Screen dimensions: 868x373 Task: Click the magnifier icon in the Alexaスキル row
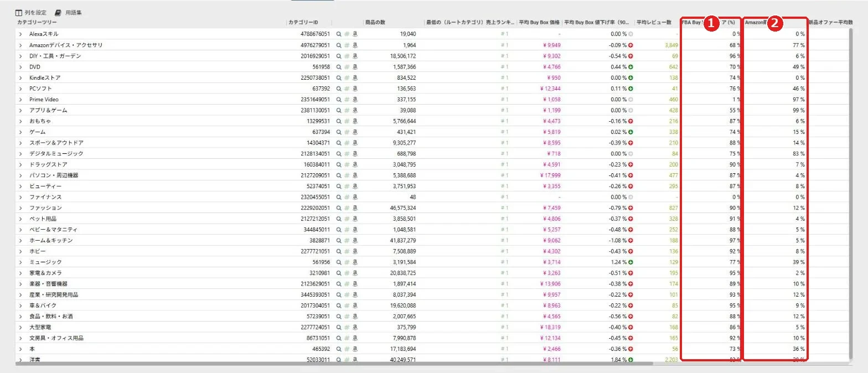click(x=339, y=34)
